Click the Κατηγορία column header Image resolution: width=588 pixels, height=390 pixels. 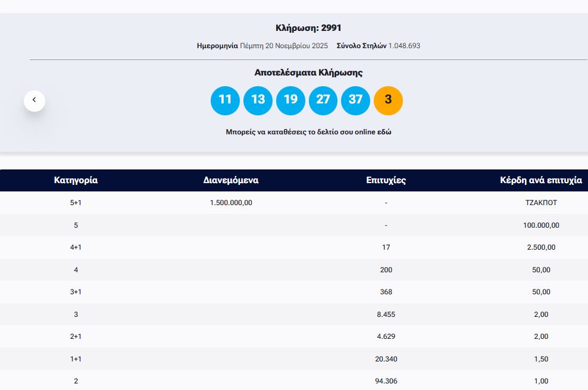pyautogui.click(x=76, y=180)
